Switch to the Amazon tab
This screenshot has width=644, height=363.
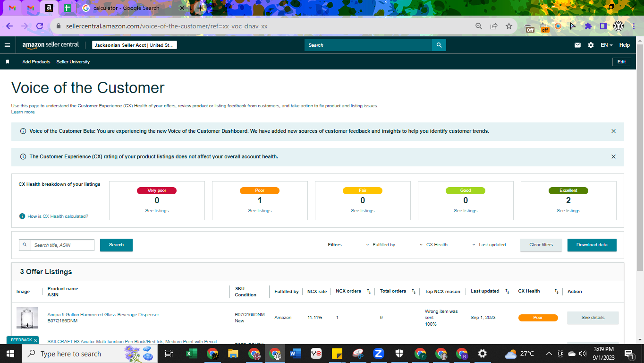[x=49, y=8]
